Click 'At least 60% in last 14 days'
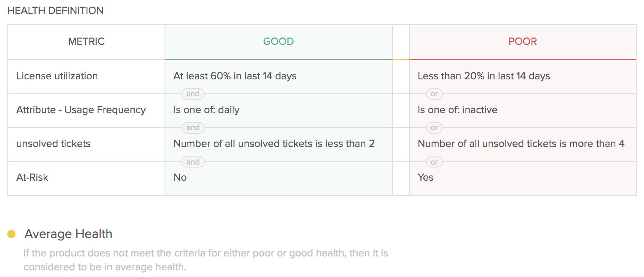 pos(235,76)
